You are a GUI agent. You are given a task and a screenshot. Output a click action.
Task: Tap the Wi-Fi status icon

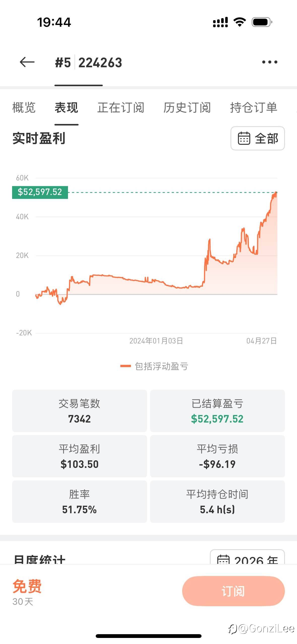pyautogui.click(x=240, y=22)
